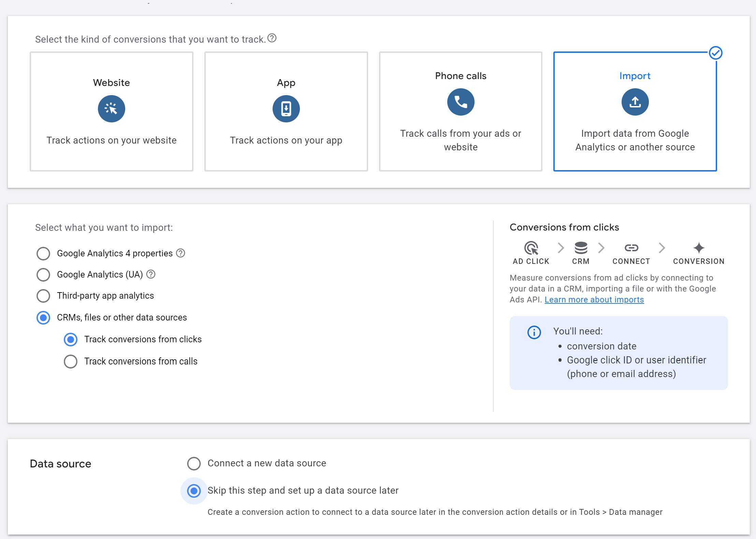
Task: Click the Import upload arrow icon
Action: point(635,102)
